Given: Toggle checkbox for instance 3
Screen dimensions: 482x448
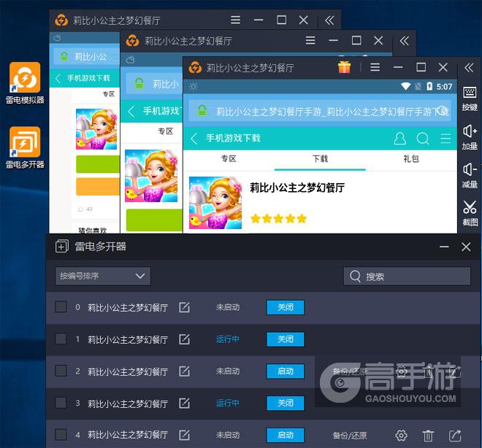Looking at the screenshot, I should coord(61,403).
